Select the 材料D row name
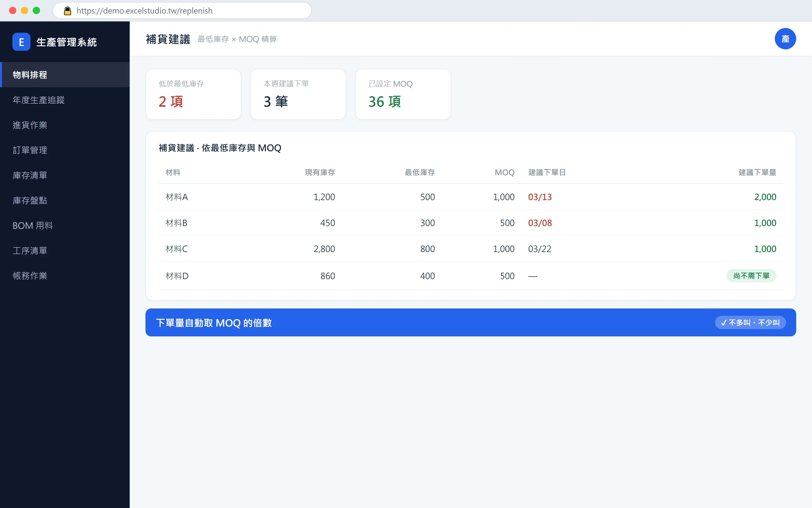 [x=177, y=276]
